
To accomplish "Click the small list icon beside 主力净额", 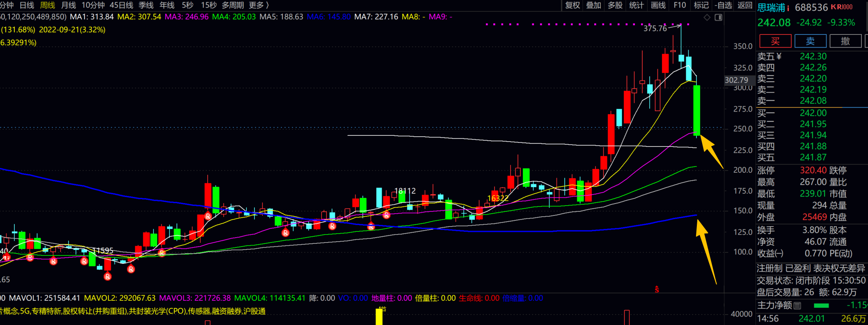I will [797, 305].
